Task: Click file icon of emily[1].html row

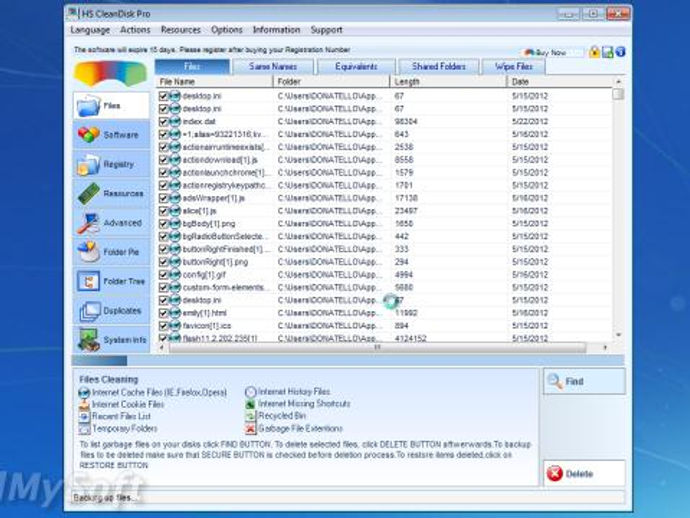Action: click(x=175, y=313)
